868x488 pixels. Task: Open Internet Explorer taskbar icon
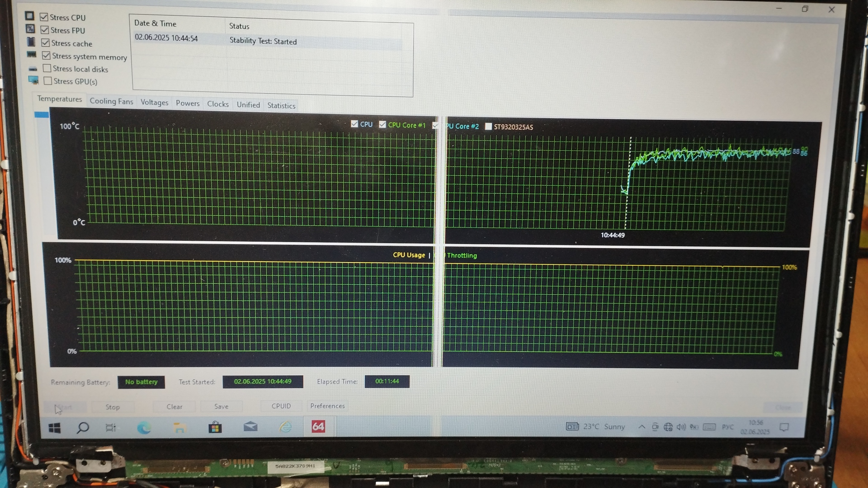(285, 427)
